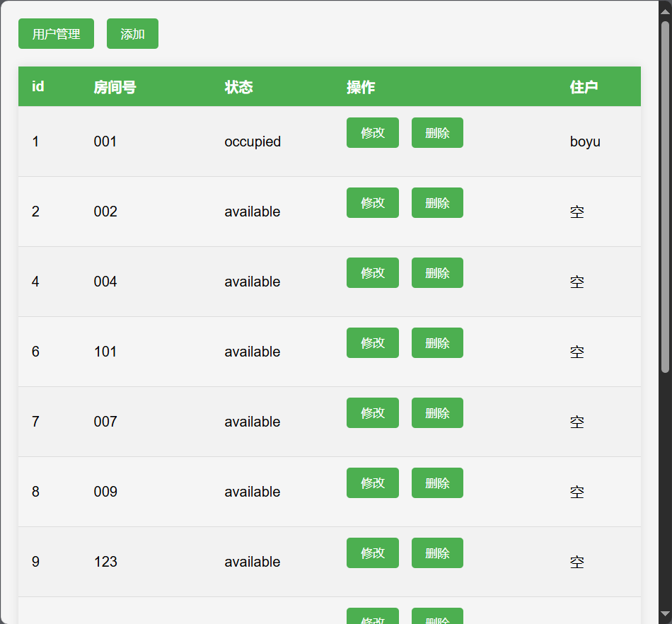Modify room 007 via 修改 button

(x=372, y=412)
